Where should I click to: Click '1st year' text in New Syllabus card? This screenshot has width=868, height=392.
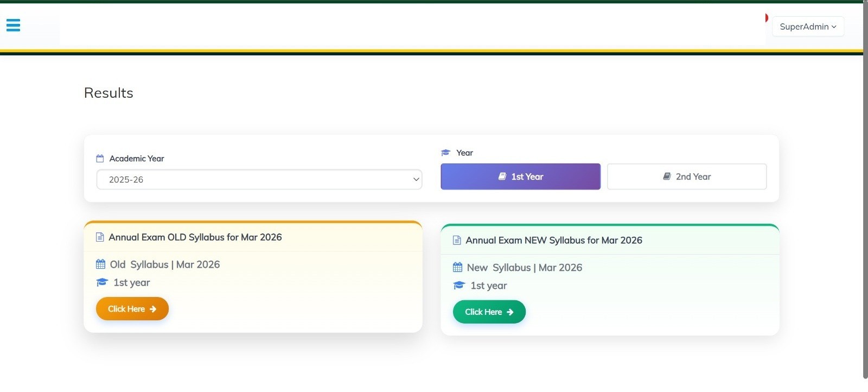pos(489,286)
